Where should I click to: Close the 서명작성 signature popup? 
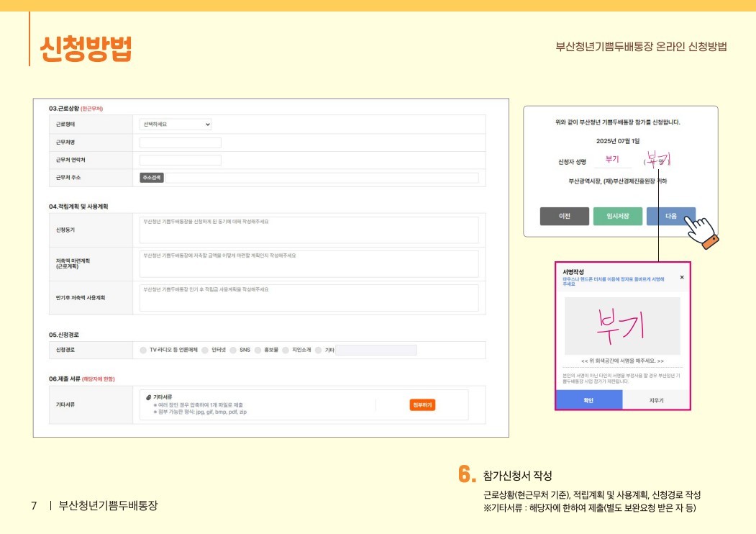(x=682, y=278)
